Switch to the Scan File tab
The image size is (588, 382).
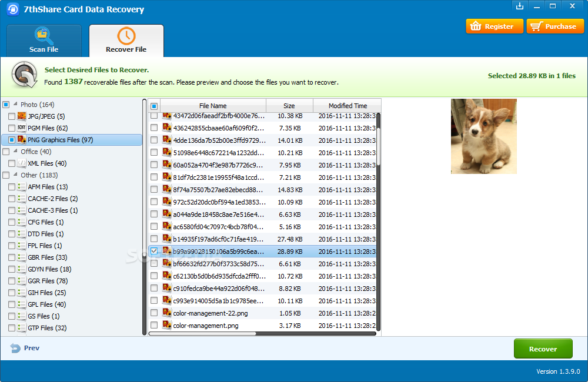(x=44, y=41)
